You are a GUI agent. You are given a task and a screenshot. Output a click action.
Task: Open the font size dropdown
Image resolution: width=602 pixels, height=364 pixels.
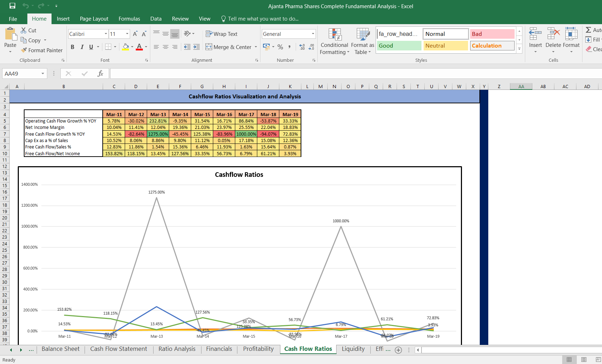point(127,34)
